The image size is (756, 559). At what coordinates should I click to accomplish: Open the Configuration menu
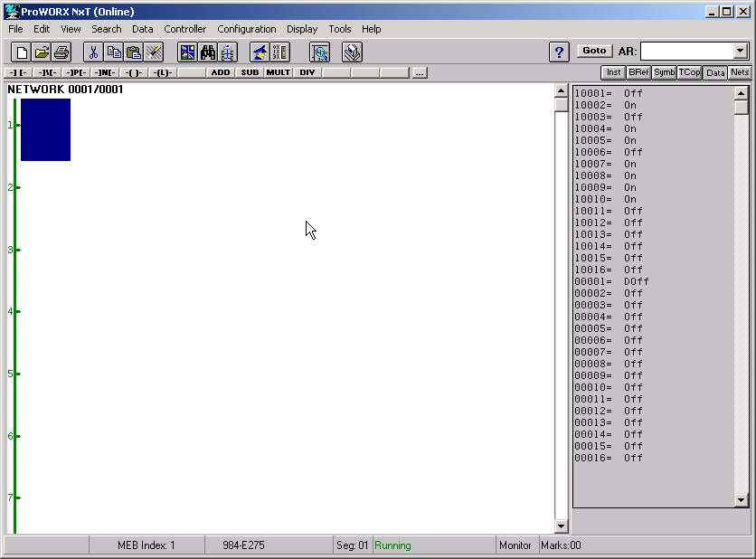(x=246, y=29)
